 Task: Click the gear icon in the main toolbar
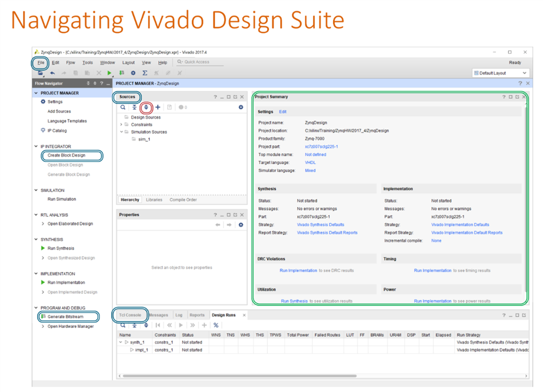pos(133,73)
